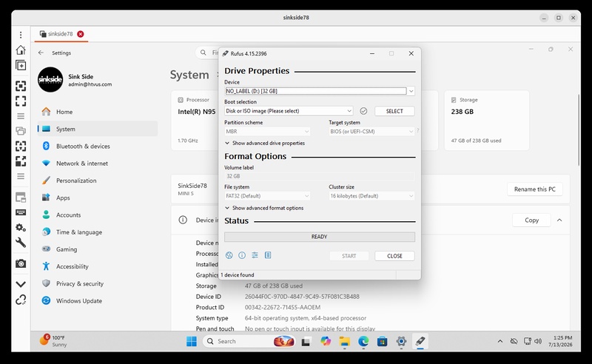Show the Rufus log icon
Viewport: 592px width, 364px height.
click(268, 255)
